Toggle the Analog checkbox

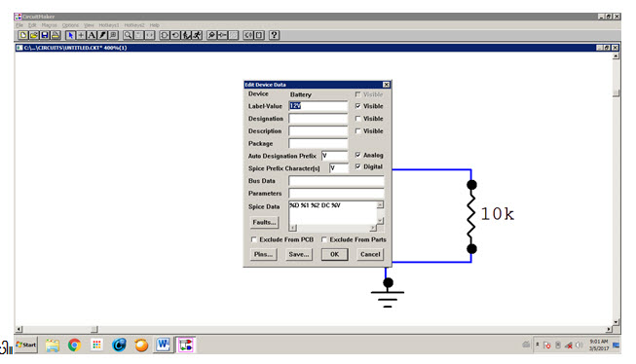click(357, 155)
